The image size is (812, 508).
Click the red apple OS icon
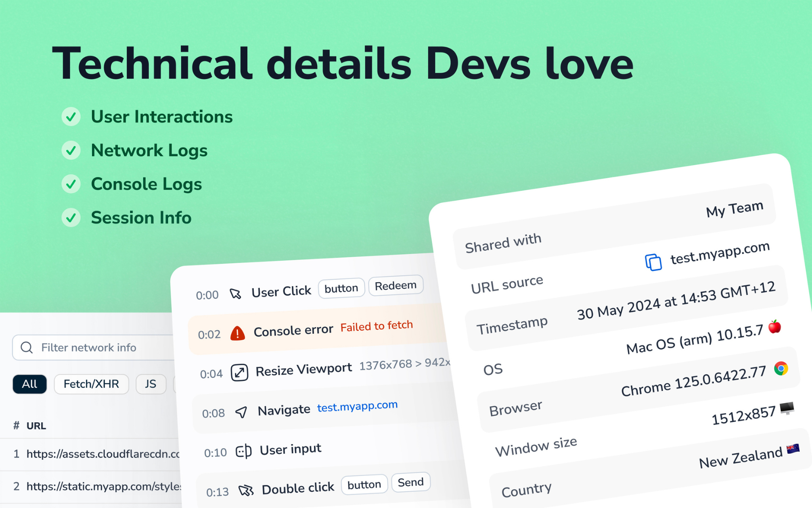click(x=774, y=327)
